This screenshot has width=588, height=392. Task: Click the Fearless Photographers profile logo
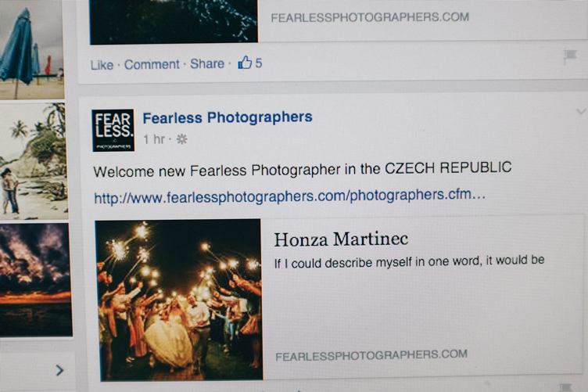pos(113,130)
